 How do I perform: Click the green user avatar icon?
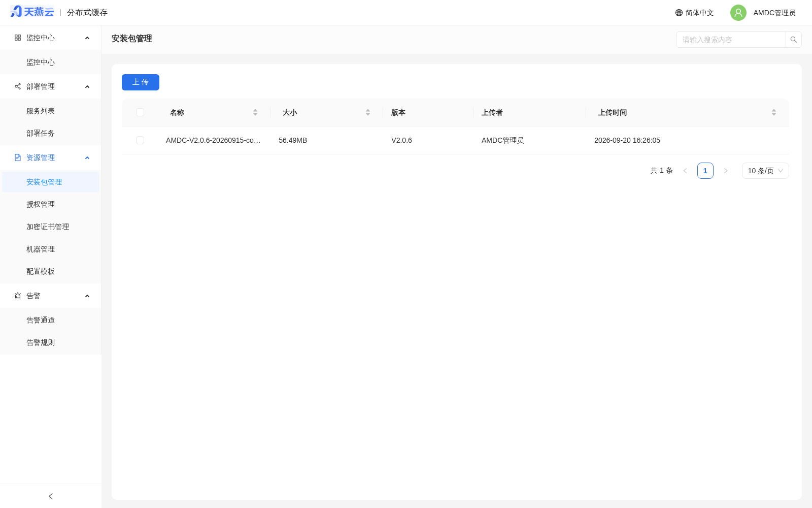738,13
